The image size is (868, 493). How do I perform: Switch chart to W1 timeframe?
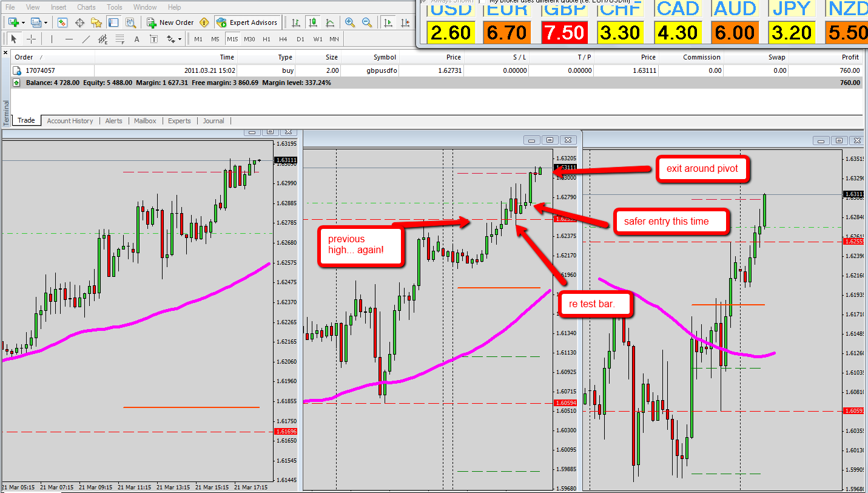pos(317,39)
